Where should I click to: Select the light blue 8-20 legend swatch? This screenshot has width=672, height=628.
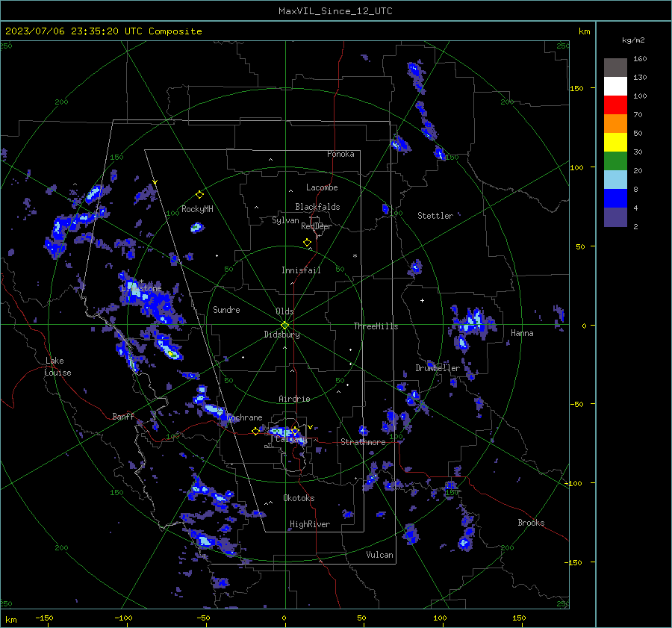(615, 180)
